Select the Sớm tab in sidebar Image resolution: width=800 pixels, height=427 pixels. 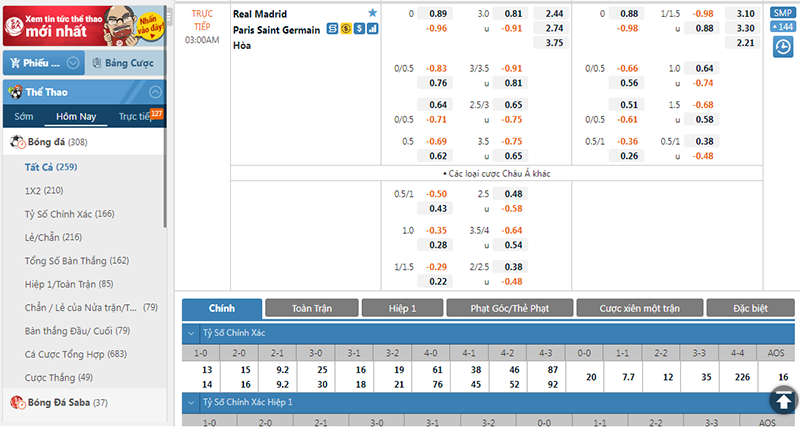tap(23, 116)
